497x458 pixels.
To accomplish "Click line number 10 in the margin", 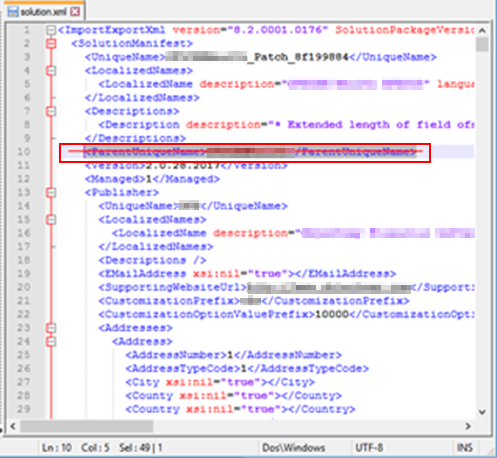I will pyautogui.click(x=24, y=152).
